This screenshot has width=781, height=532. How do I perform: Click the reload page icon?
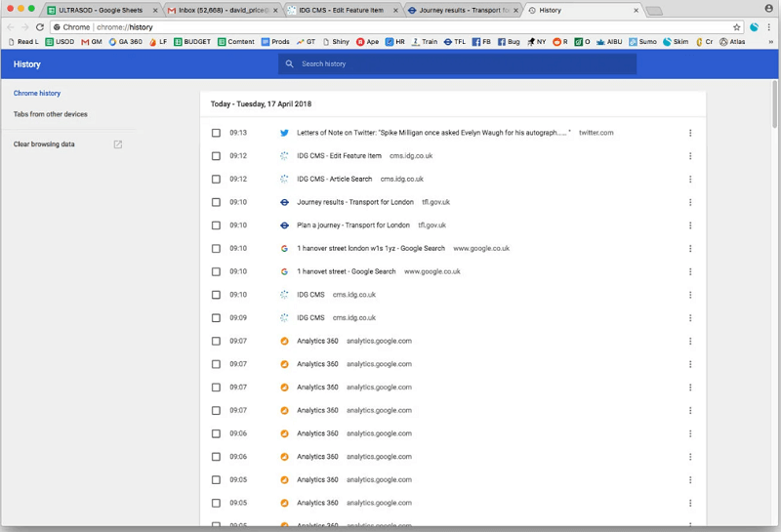(x=40, y=27)
